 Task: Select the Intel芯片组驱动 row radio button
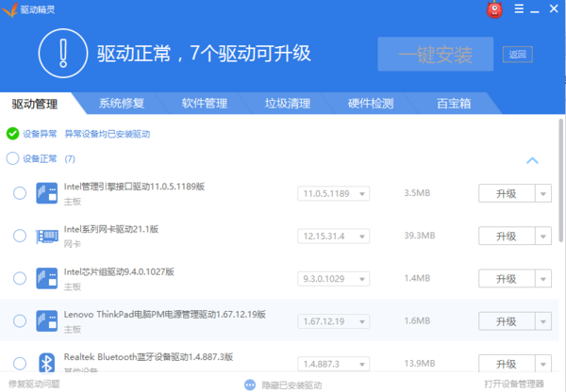(20, 278)
